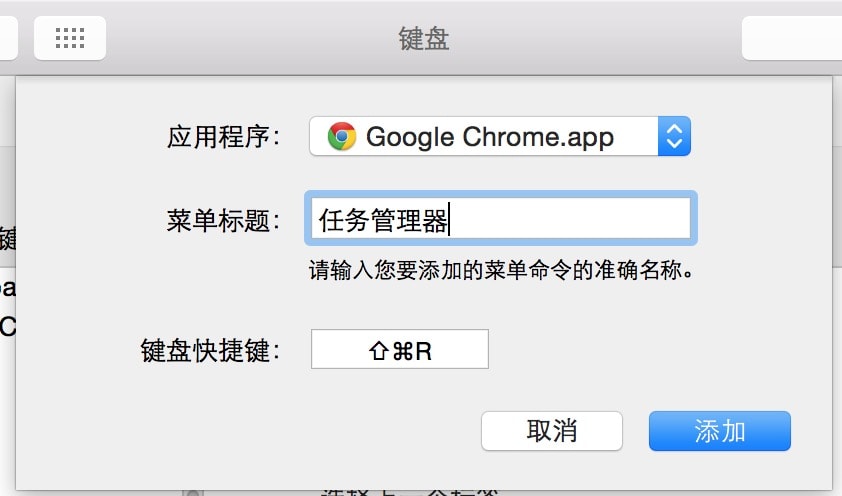Click the search field in the toolbar
Viewport: 842px width, 496px height.
792,38
